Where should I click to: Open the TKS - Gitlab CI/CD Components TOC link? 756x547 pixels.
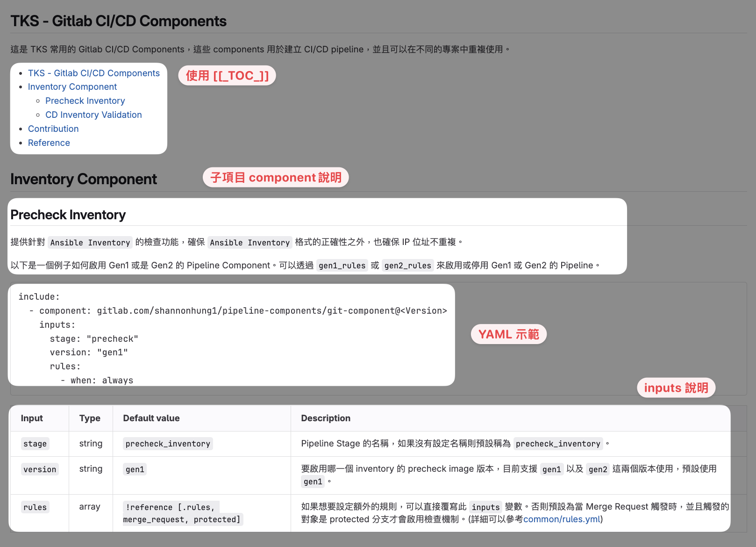[93, 73]
